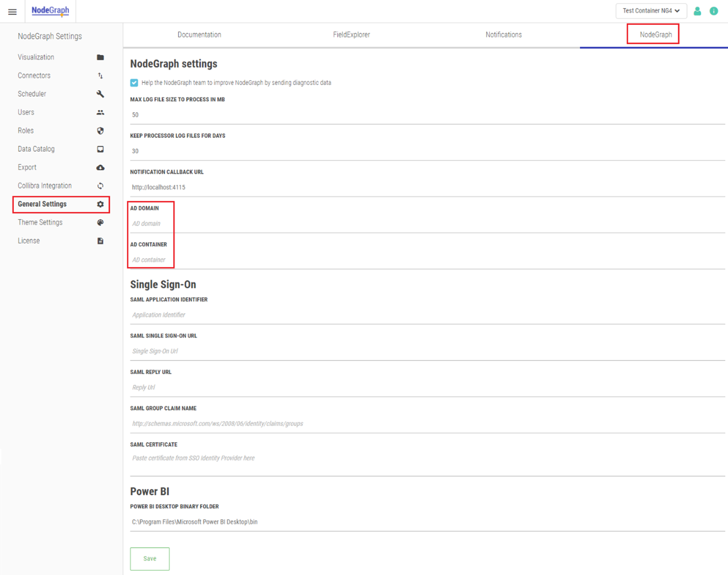Open Theme Settings page

click(40, 223)
